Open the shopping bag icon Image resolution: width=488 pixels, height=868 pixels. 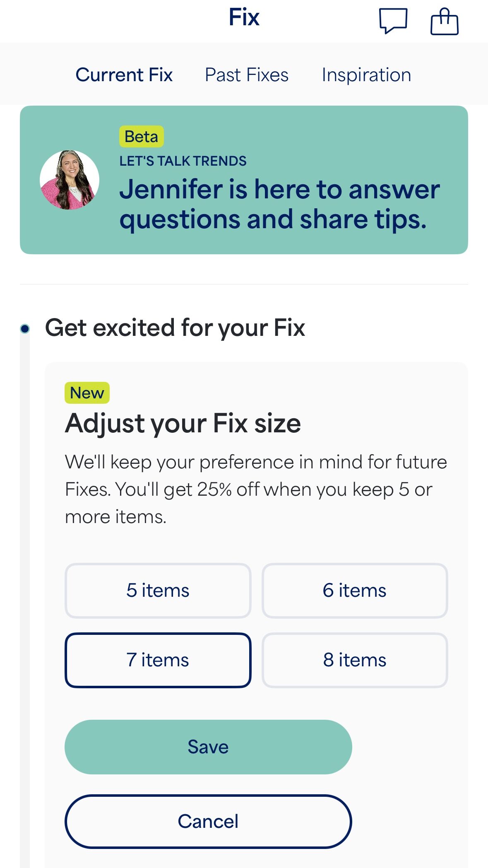(444, 22)
